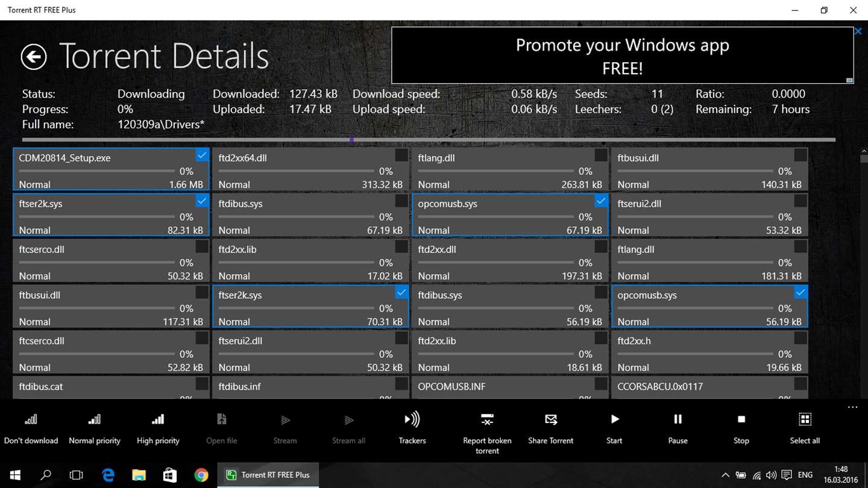Open Windows Store from the taskbar
This screenshot has width=868, height=488.
[170, 475]
